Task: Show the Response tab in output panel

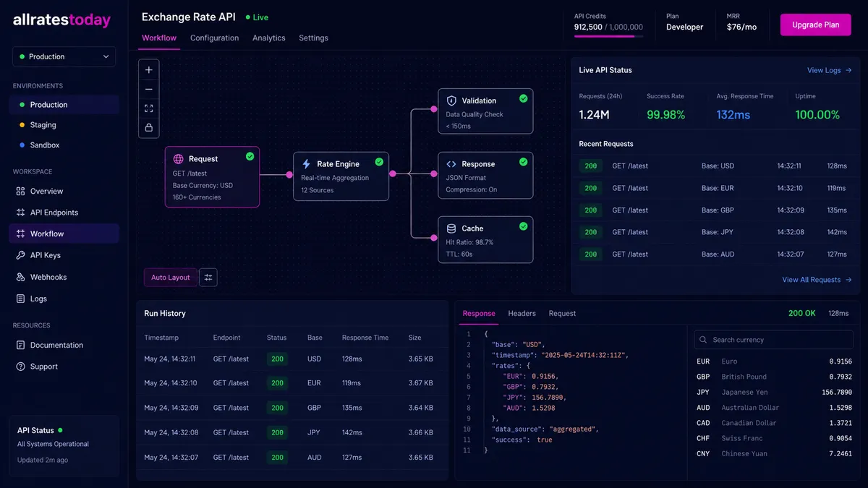Action: point(479,314)
